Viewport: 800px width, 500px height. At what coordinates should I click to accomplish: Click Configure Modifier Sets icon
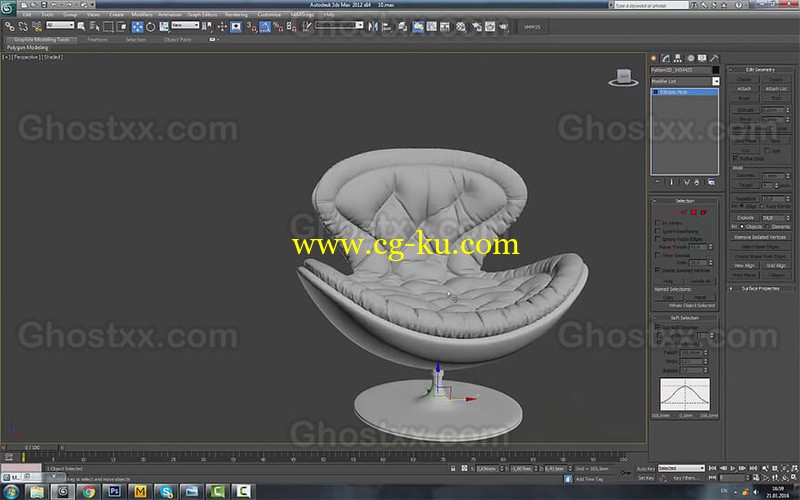(711, 182)
